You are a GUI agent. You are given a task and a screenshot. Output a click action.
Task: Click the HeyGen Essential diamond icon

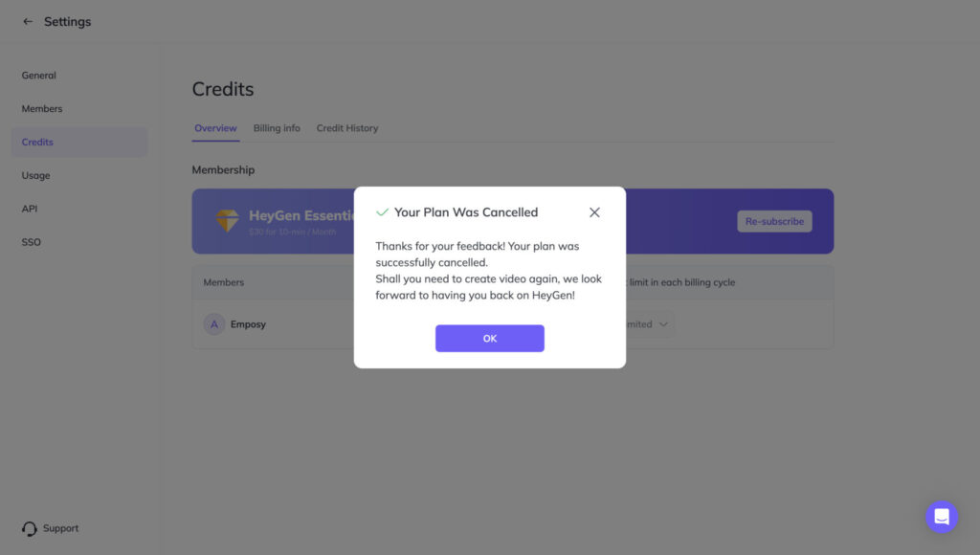coord(228,221)
